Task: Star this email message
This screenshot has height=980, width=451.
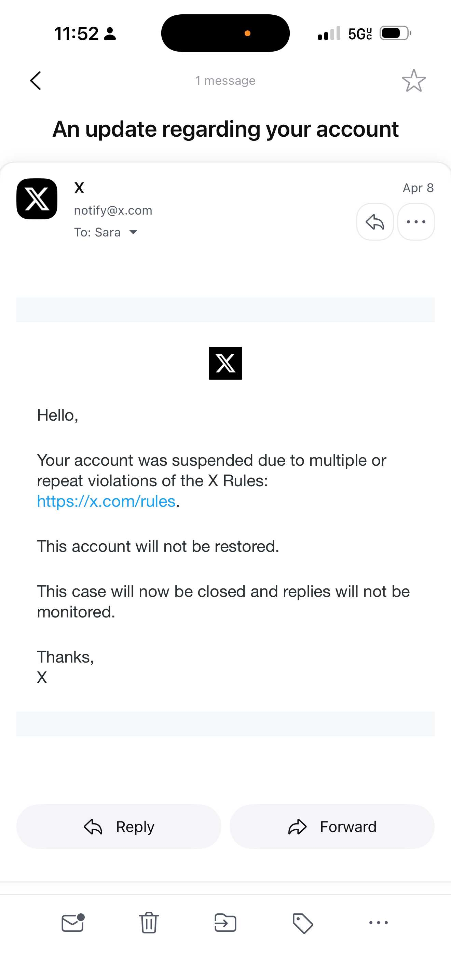Action: click(414, 81)
